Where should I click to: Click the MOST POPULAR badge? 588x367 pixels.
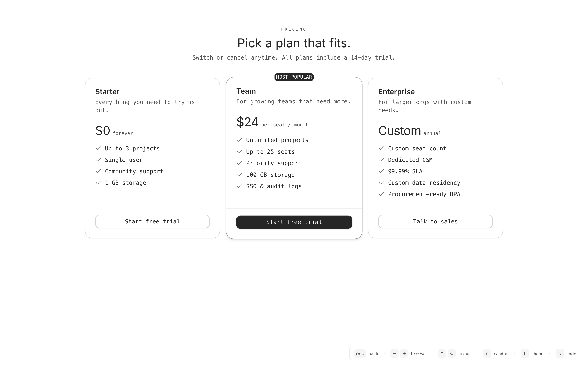coord(294,77)
